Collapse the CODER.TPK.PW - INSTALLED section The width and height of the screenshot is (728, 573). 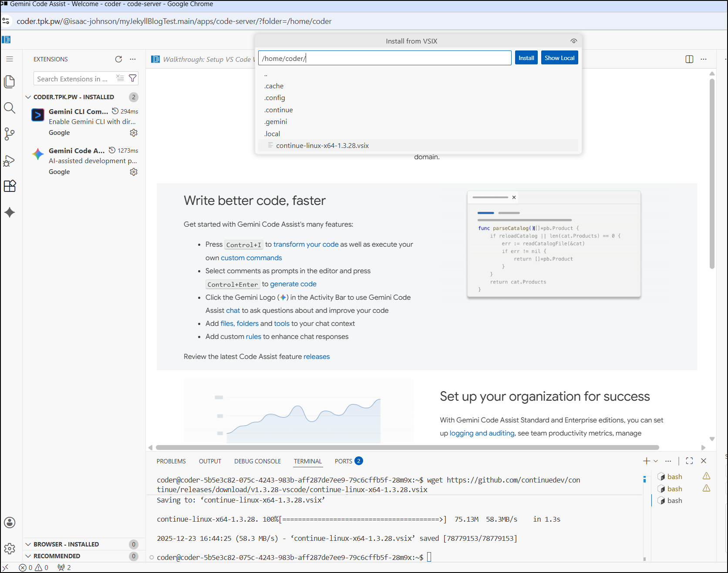click(28, 97)
